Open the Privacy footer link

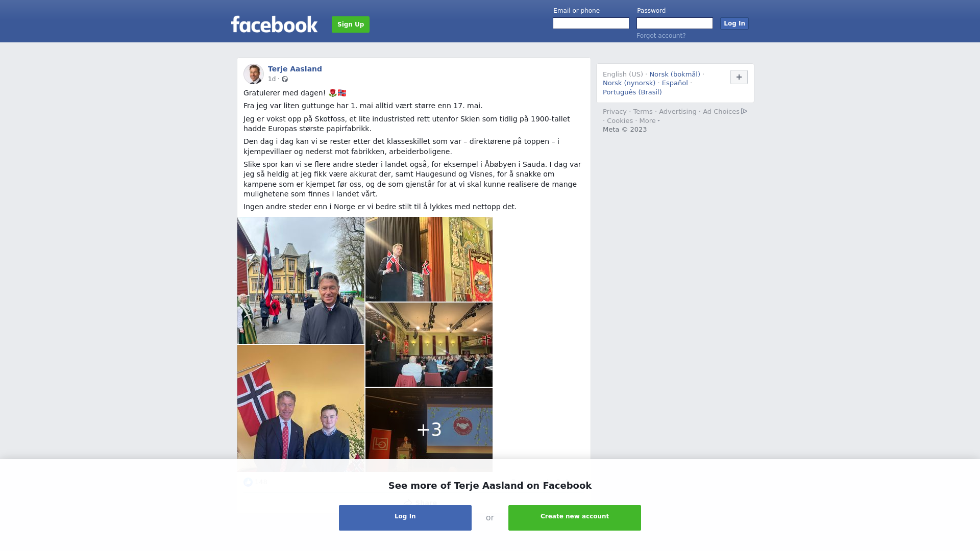[615, 112]
